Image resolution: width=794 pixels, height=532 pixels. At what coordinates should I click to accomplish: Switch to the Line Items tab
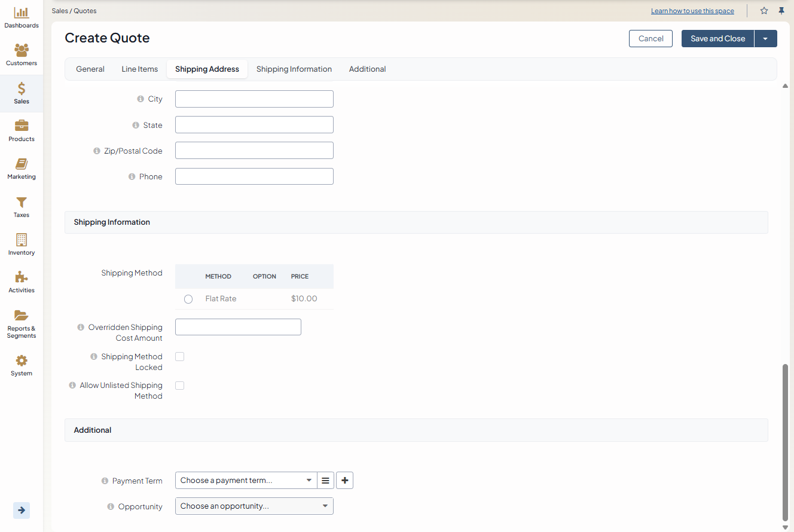coord(139,69)
